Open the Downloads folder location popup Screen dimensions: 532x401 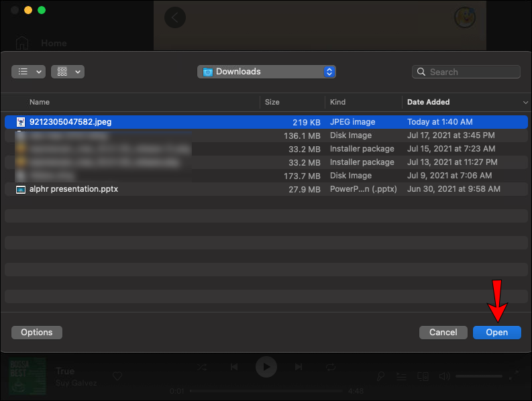click(266, 72)
